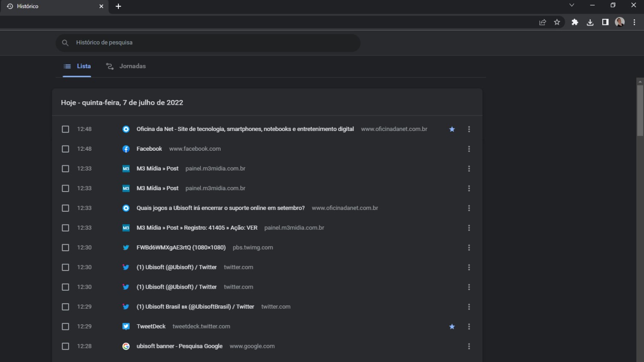Click Twitter favicon for Ubisoft Brasil entry
Image resolution: width=644 pixels, height=362 pixels.
(126, 307)
